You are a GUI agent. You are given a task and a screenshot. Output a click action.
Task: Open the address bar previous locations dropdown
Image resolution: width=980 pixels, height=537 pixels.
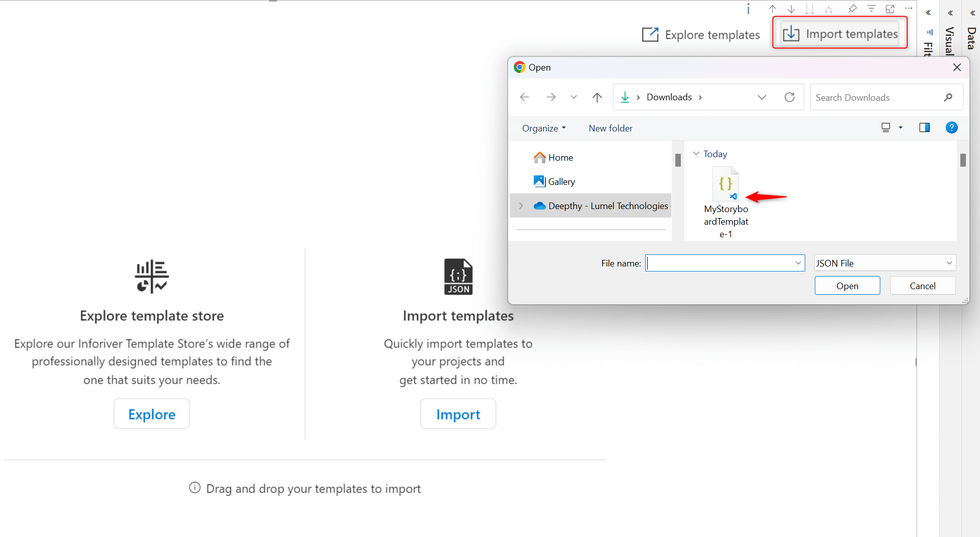click(762, 97)
